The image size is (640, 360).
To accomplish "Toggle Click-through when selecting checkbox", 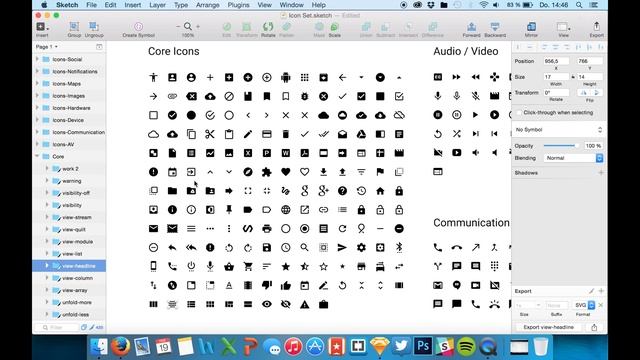I will (519, 113).
